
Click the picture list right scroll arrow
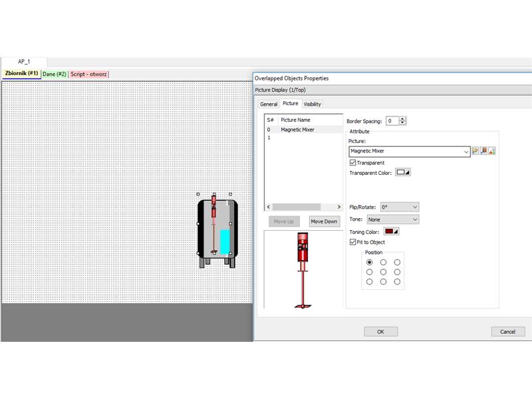pyautogui.click(x=338, y=207)
